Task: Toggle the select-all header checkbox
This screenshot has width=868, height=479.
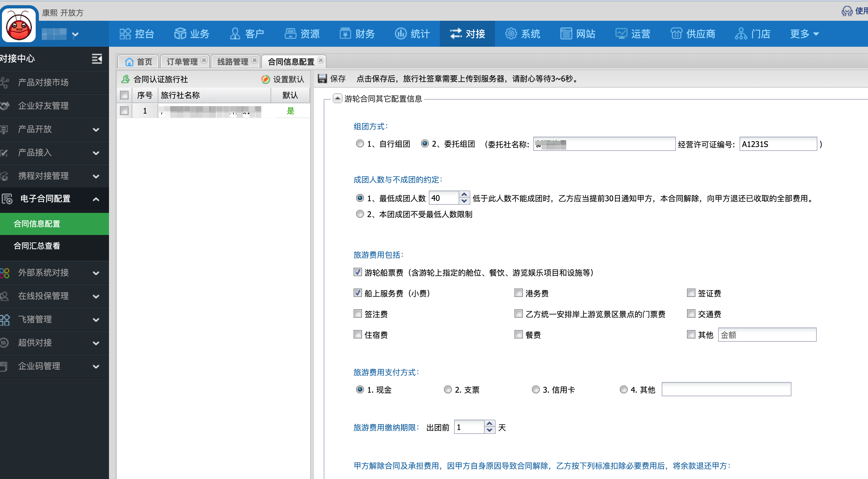Action: (x=124, y=95)
